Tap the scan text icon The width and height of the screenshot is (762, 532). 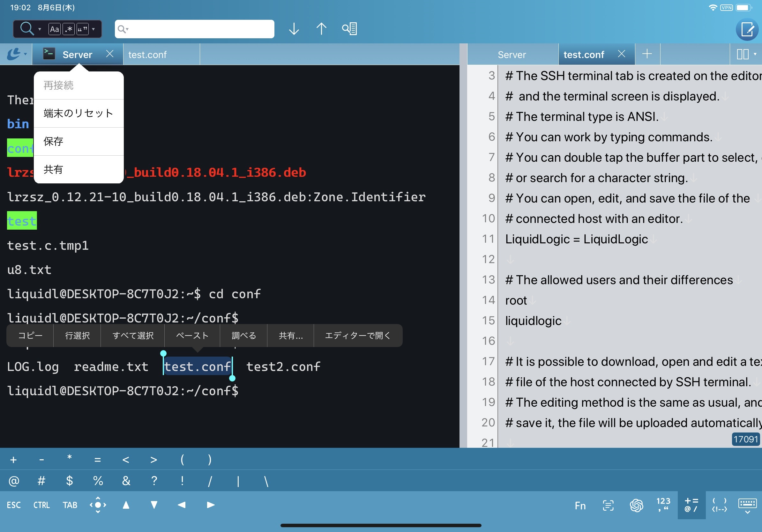pos(608,505)
